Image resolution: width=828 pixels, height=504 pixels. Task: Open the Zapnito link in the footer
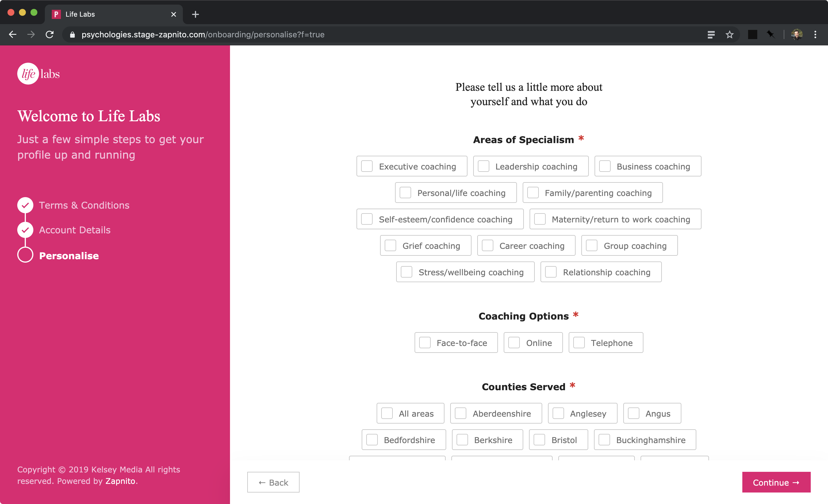(120, 481)
